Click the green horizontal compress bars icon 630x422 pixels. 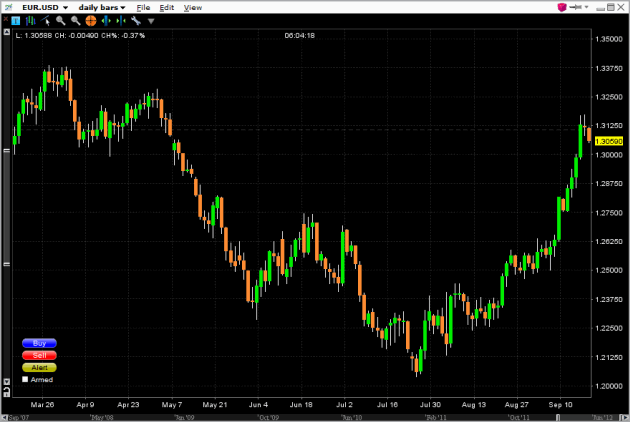tap(120, 20)
